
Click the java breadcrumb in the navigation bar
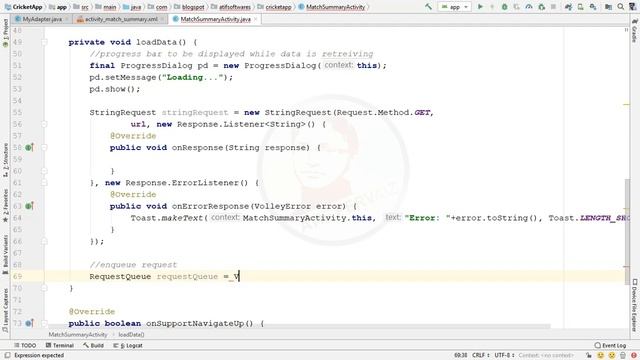point(132,7)
